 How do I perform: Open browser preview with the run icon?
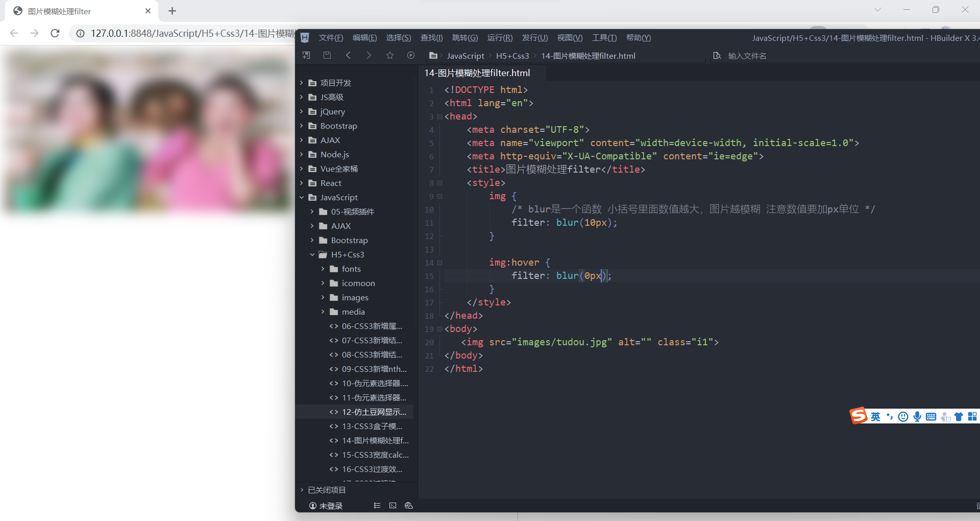click(411, 55)
